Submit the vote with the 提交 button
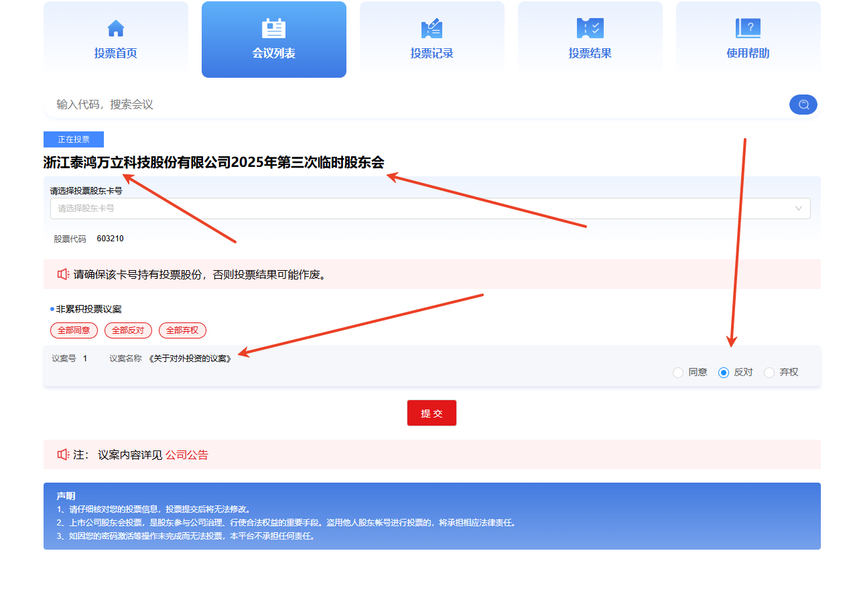 coord(432,413)
